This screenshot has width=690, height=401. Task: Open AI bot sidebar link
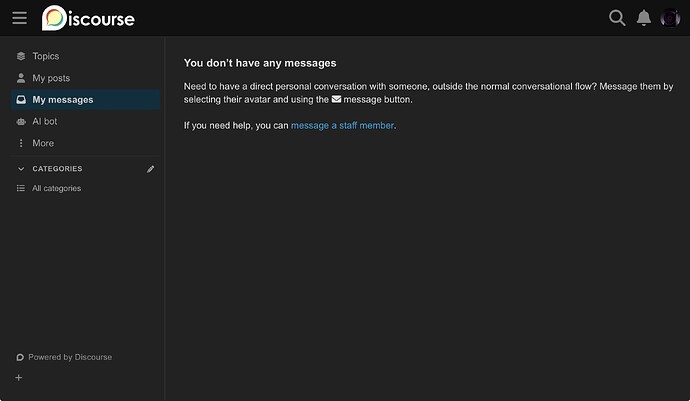point(85,121)
